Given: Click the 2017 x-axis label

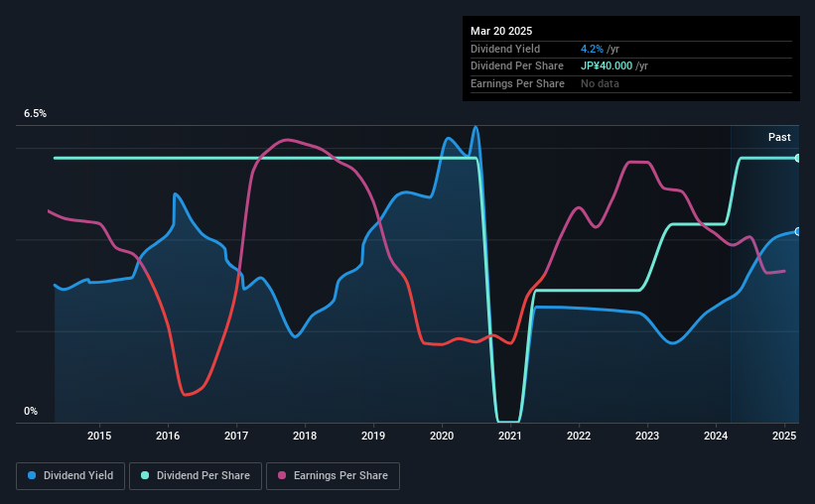Looking at the screenshot, I should (x=236, y=436).
